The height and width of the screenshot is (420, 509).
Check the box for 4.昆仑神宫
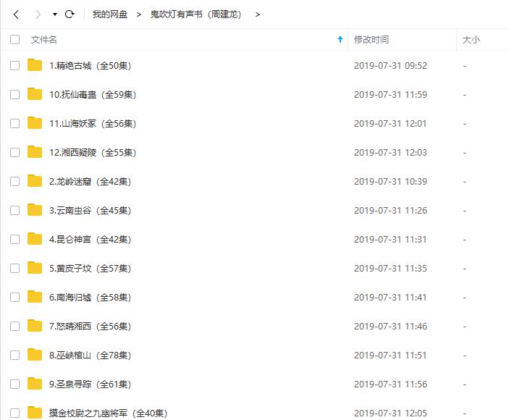pyautogui.click(x=15, y=239)
